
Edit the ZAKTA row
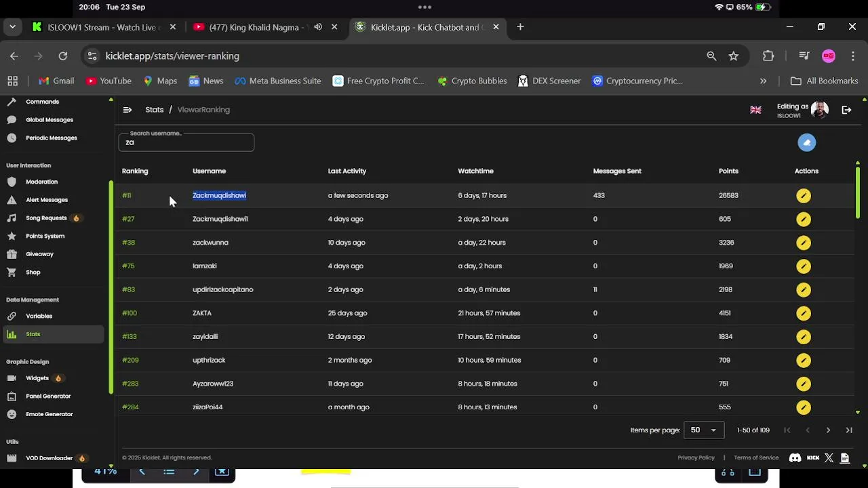coord(804,313)
